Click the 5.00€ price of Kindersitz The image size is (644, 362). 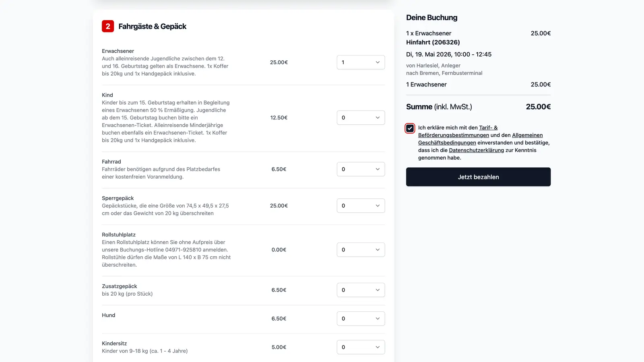(x=279, y=347)
